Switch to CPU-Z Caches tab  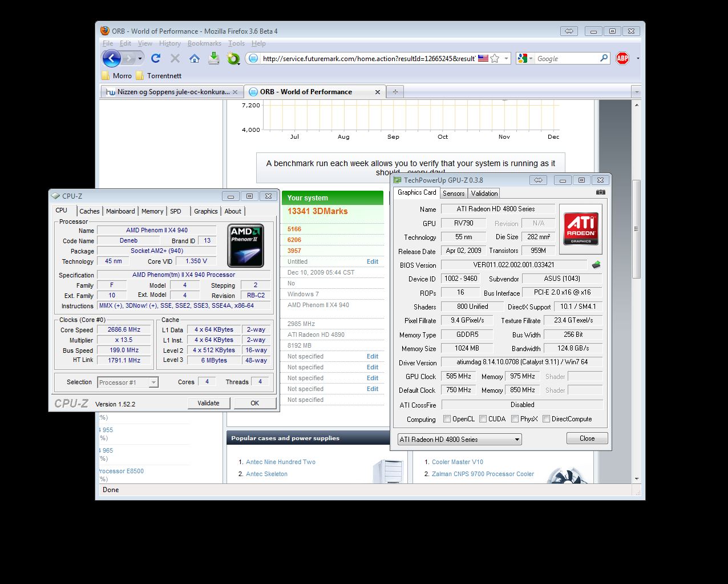tap(90, 211)
